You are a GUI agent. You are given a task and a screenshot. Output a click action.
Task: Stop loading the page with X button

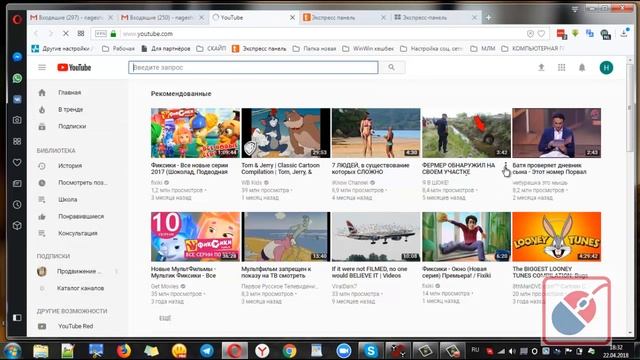65,33
